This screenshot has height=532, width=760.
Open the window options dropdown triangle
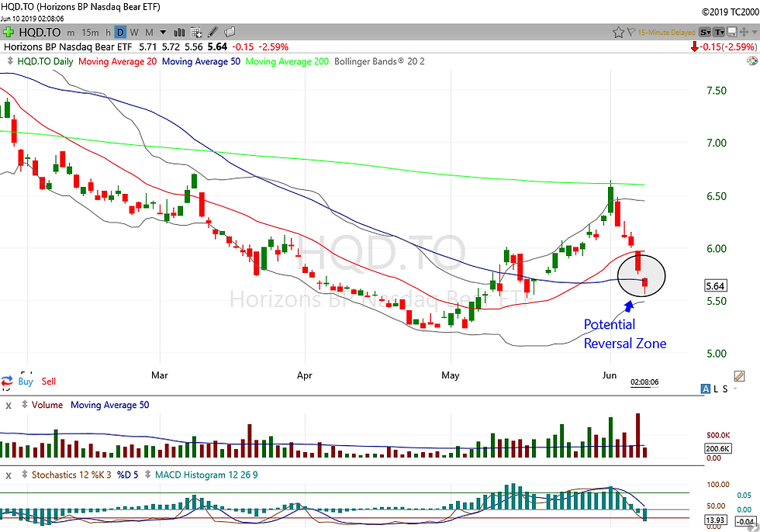pos(755,33)
